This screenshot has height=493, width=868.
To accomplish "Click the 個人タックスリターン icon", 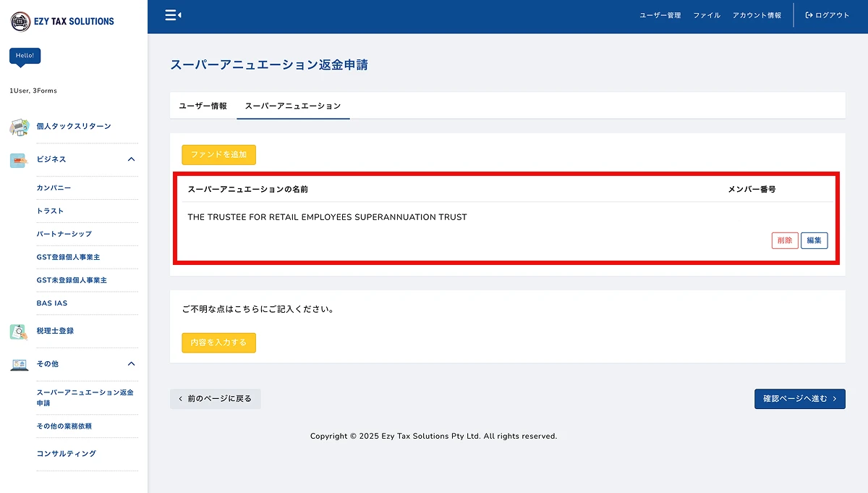I will 20,127.
